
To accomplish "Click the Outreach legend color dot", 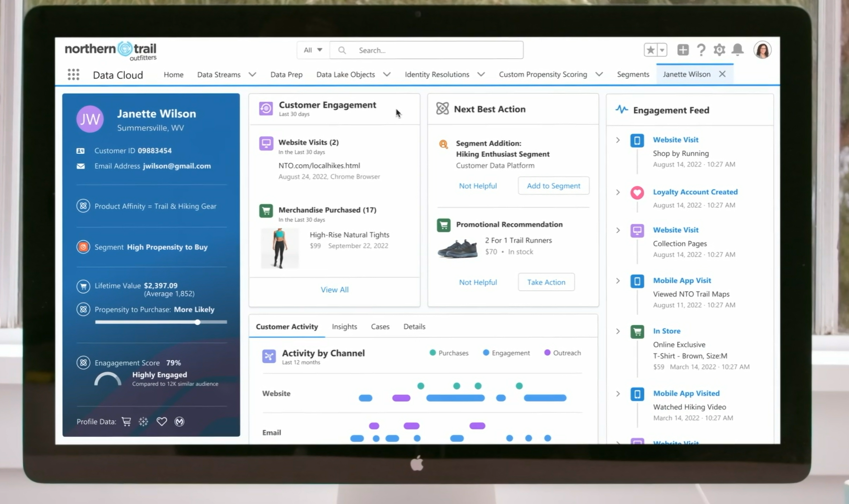I will 547,352.
